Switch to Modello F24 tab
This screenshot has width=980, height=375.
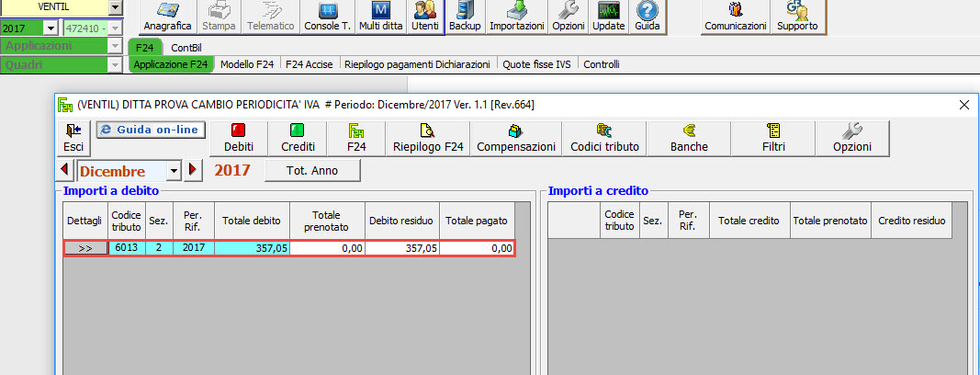pyautogui.click(x=247, y=64)
